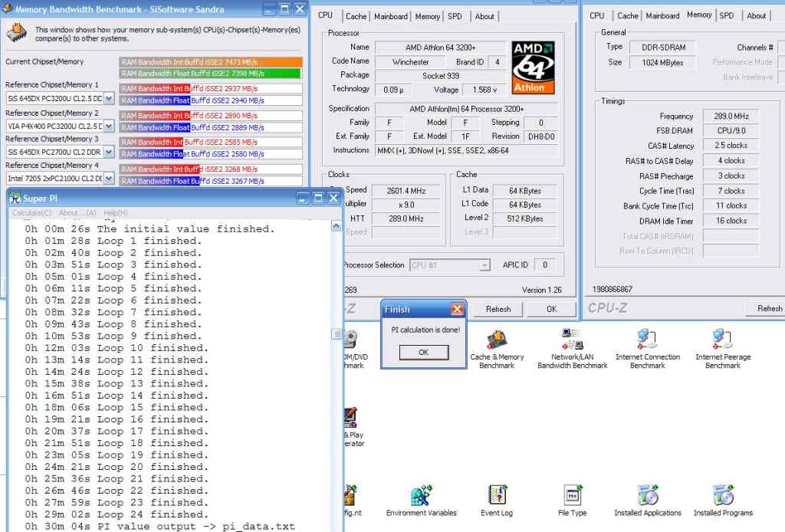Expand Reference Chipset/Memory 1 dropdown
This screenshot has height=532, width=785.
coord(109,99)
